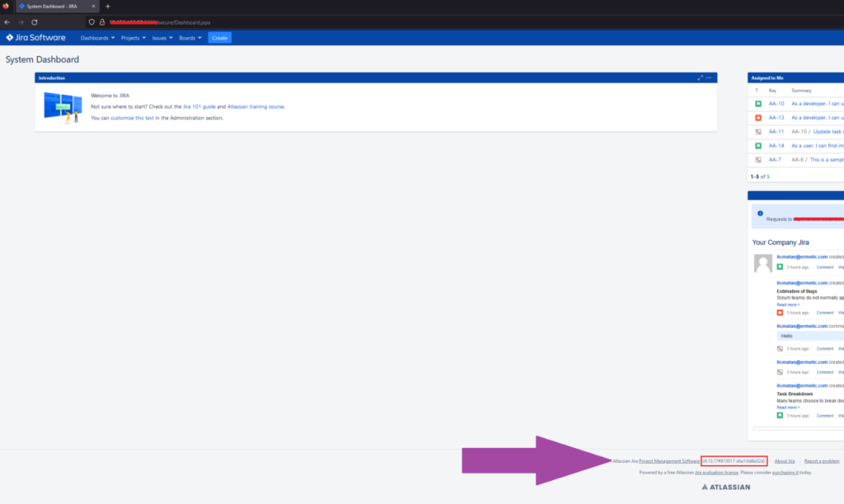The width and height of the screenshot is (844, 504).
Task: Open issue key AA-10
Action: click(776, 104)
